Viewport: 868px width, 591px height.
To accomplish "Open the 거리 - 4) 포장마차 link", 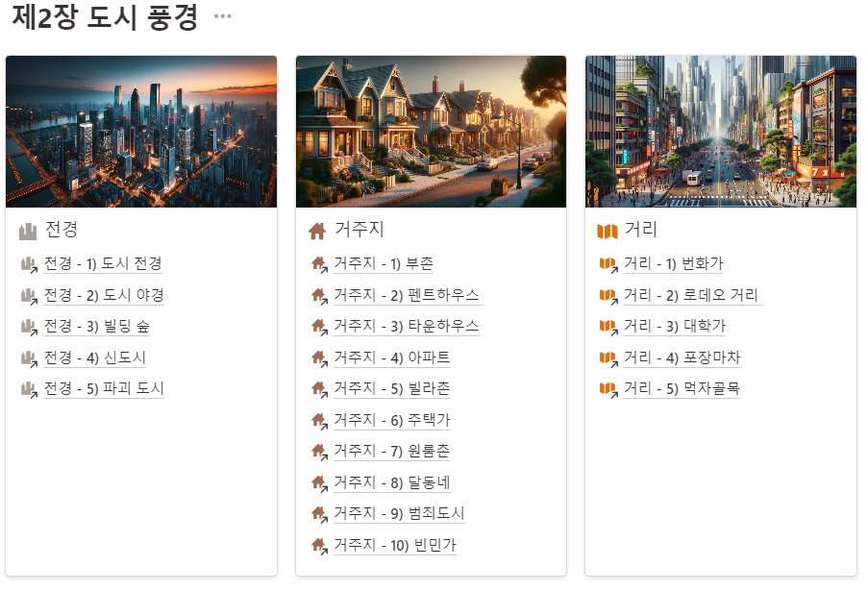I will pos(682,358).
